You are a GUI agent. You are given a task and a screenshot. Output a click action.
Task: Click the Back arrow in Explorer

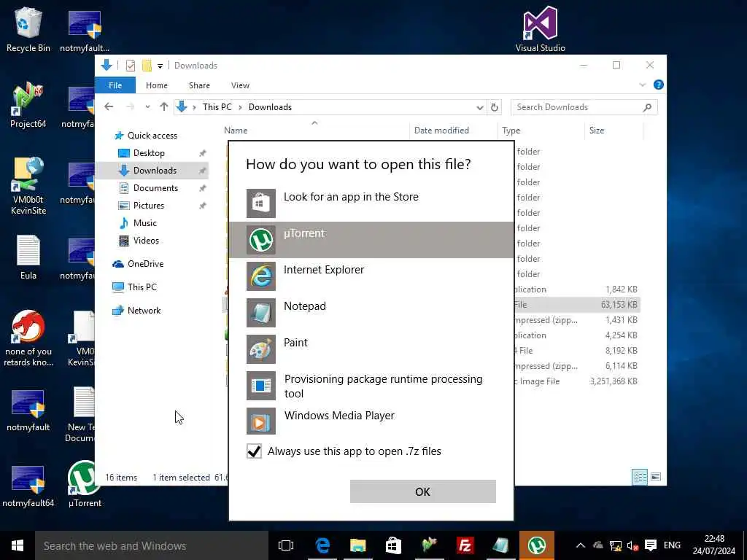pyautogui.click(x=109, y=106)
